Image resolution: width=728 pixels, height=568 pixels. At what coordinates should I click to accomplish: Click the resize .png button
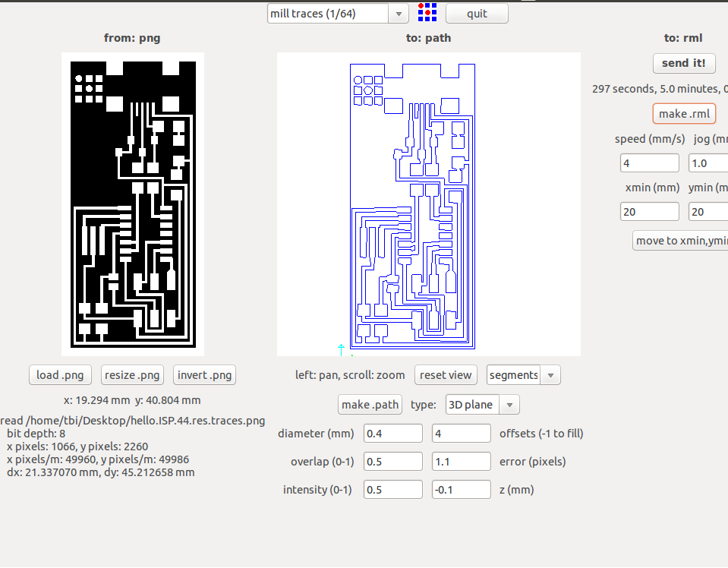pos(132,375)
